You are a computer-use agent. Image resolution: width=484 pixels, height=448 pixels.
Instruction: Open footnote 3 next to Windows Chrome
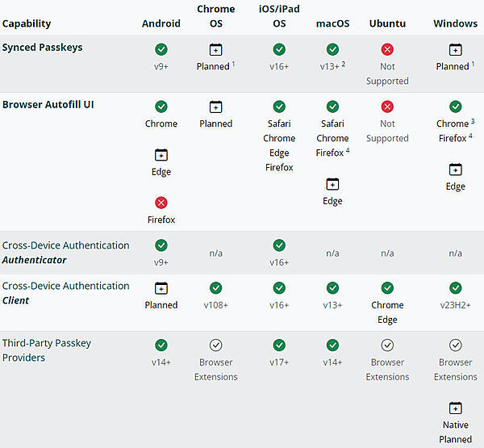pos(473,121)
